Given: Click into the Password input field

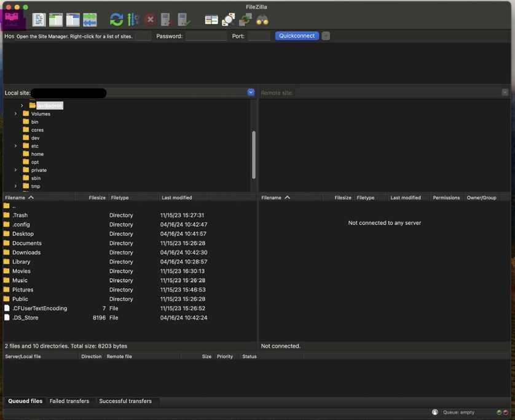Looking at the screenshot, I should (x=206, y=36).
